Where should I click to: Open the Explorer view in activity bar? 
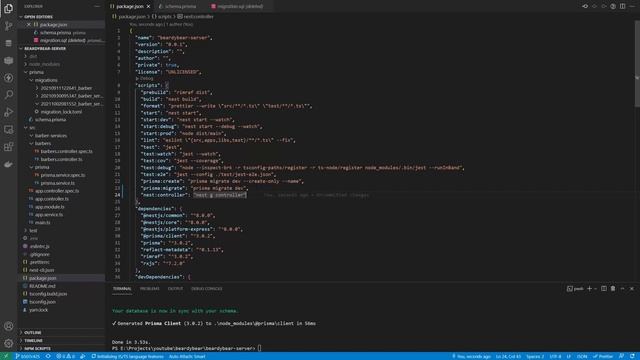8,9
